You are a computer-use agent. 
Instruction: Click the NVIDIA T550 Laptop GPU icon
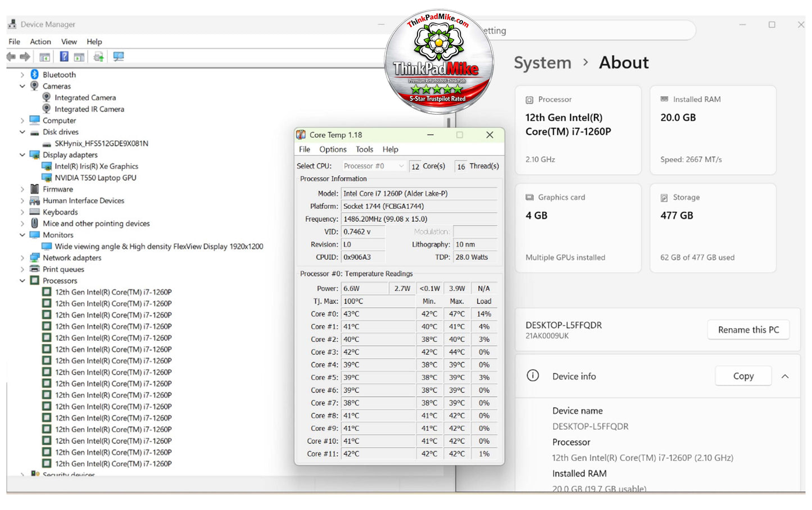[47, 177]
